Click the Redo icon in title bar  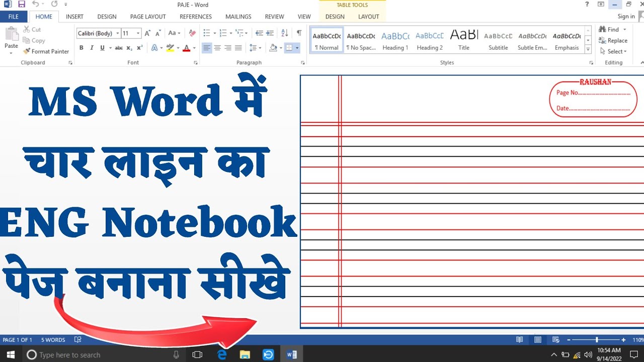click(54, 5)
